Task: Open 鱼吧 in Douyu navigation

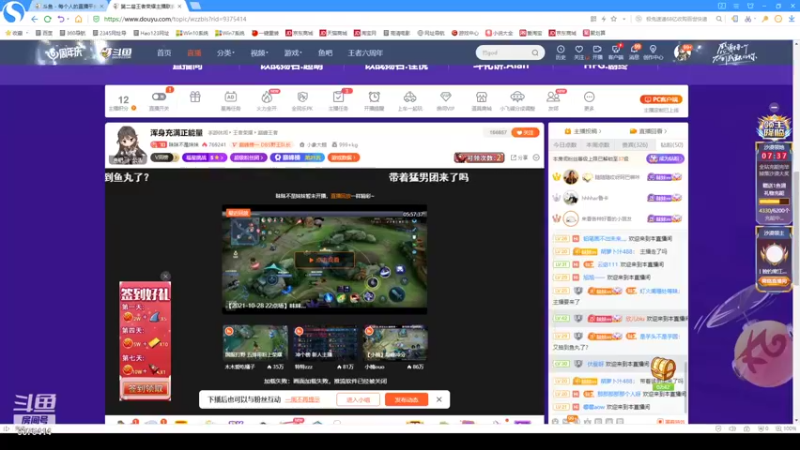Action: 325,53
